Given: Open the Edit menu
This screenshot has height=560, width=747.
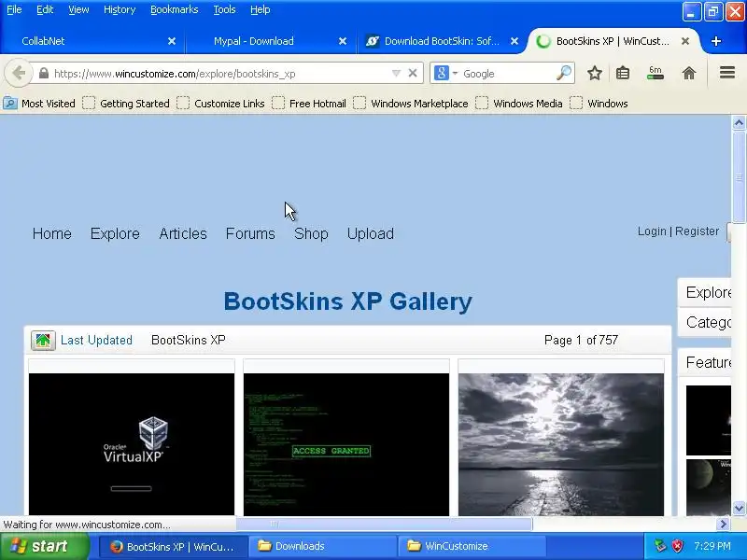Looking at the screenshot, I should tap(45, 9).
